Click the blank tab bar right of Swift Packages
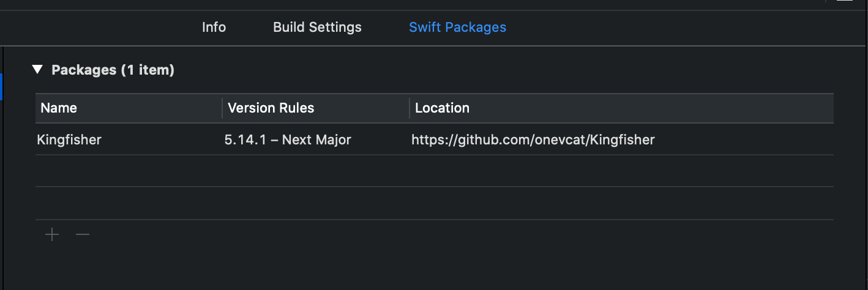Viewport: 868px width, 290px height. 673,28
